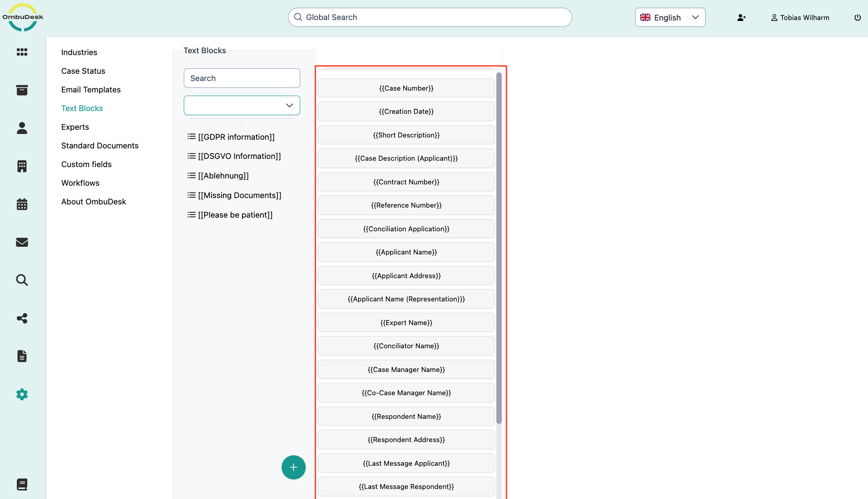868x499 pixels.
Task: Click the list icon beside Please be patient
Action: [192, 215]
